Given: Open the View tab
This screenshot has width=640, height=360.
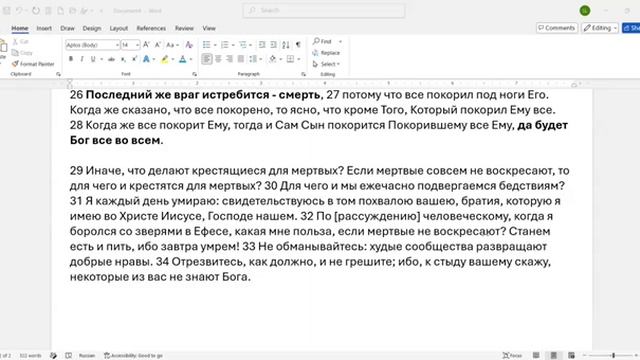Looking at the screenshot, I should coord(209,28).
